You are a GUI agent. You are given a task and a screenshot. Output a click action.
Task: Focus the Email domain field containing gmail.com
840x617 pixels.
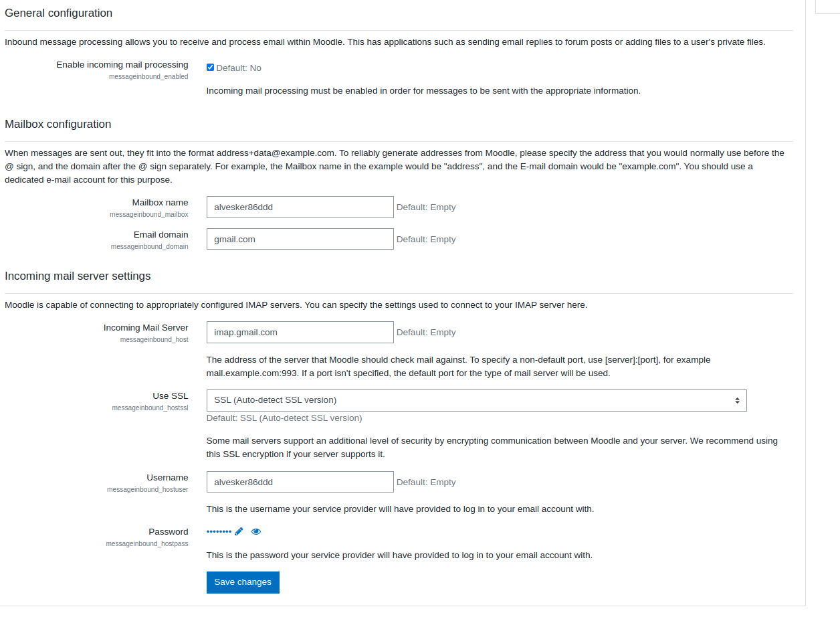tap(300, 239)
